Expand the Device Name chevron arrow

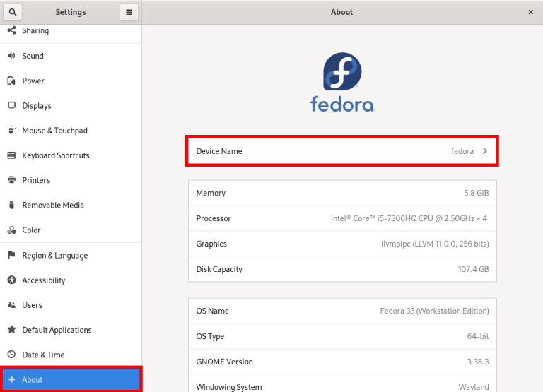(x=485, y=151)
